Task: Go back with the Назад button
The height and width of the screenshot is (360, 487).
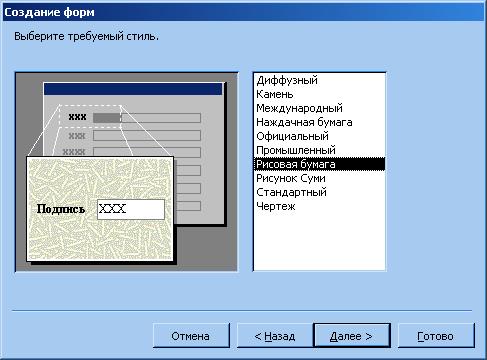Action: point(275,336)
